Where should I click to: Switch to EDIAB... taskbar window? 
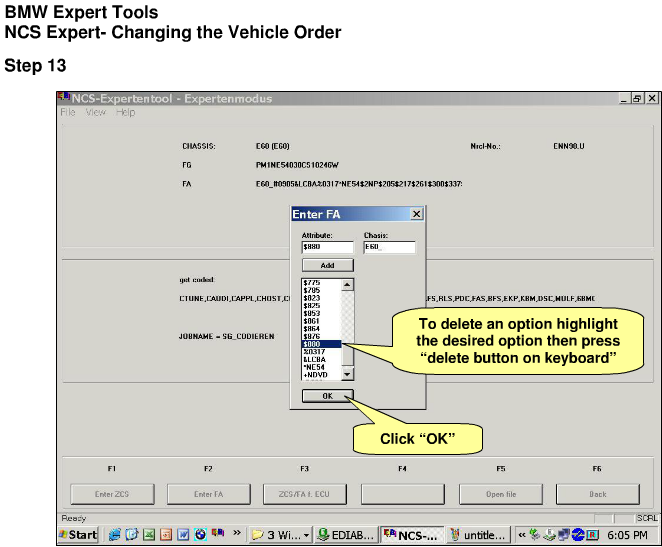346,535
